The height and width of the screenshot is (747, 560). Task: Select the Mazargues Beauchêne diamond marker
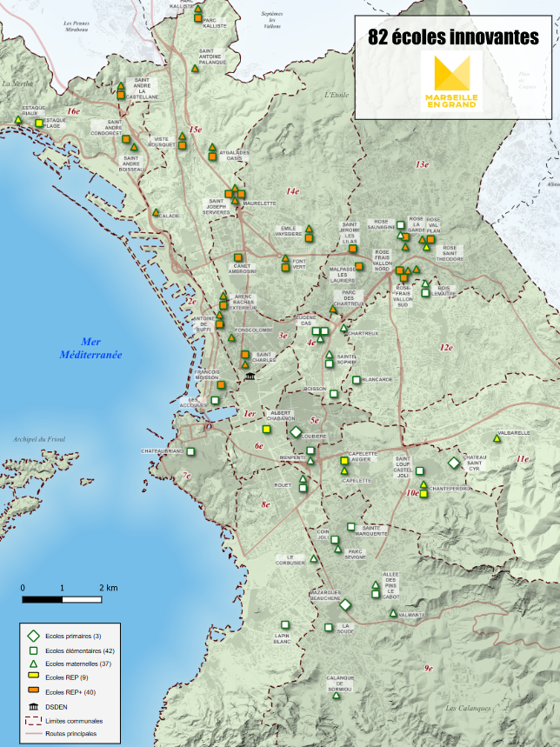345,605
